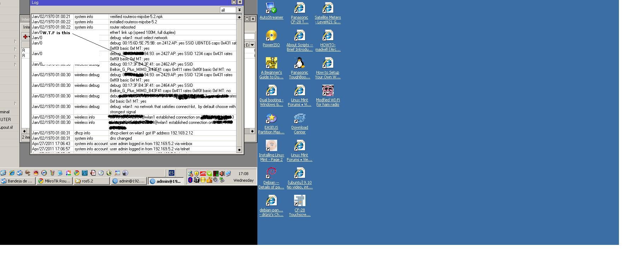Click the background window's horizontal scroll right arrow
644x271 pixels.
point(252,131)
